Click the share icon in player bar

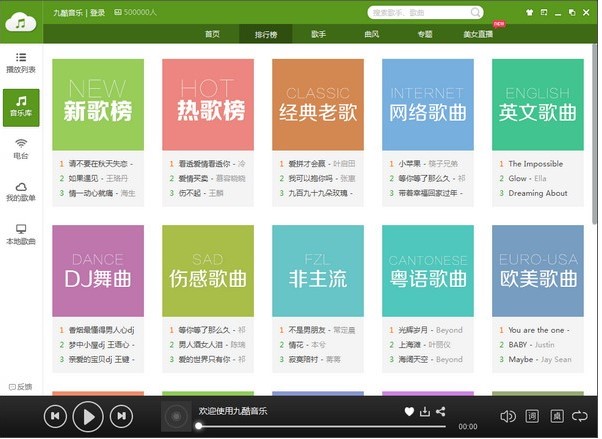point(441,411)
